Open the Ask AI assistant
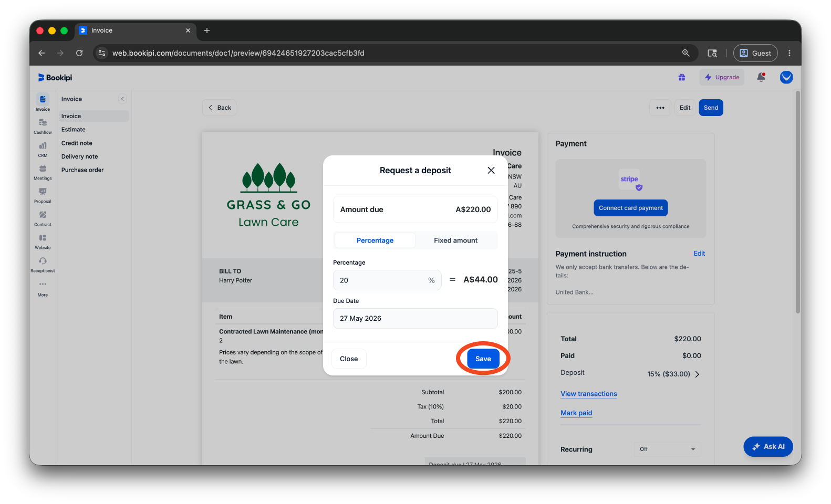831x504 pixels. (768, 447)
